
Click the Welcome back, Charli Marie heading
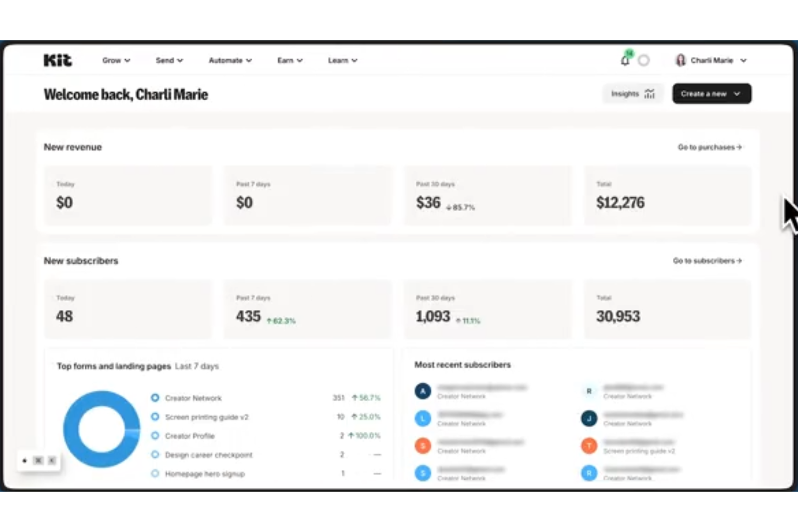pos(126,94)
